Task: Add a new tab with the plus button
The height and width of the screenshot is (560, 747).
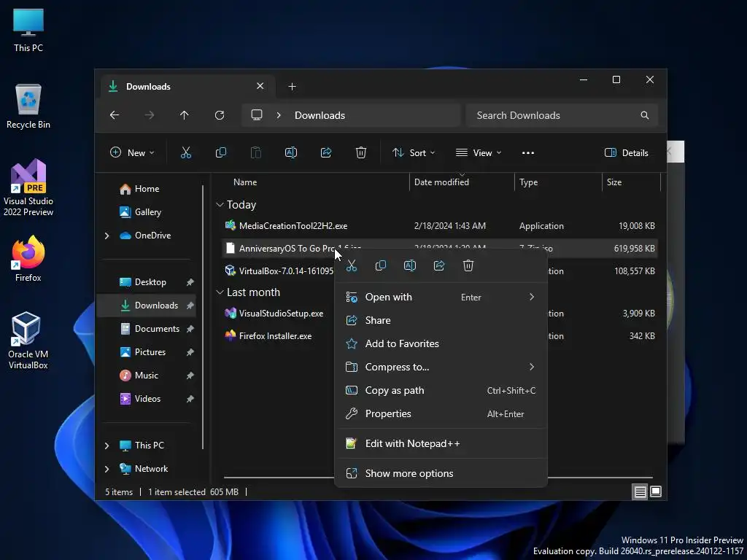Action: point(292,86)
